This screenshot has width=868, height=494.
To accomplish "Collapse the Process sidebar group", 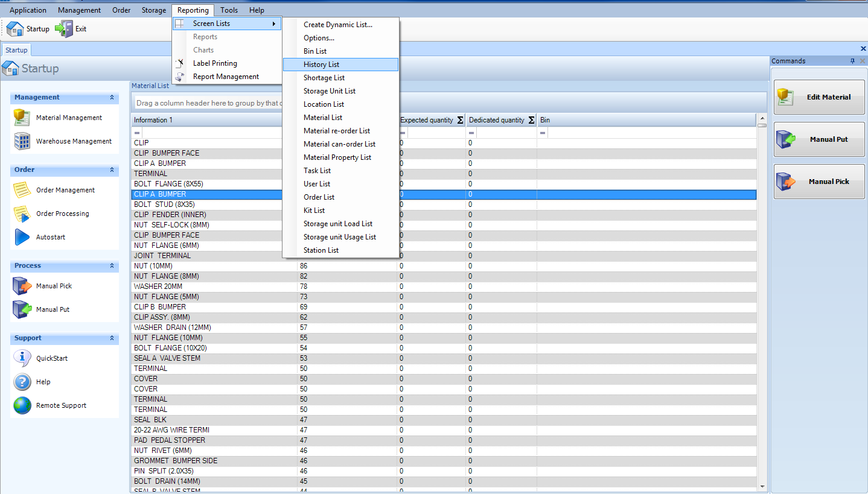I will point(112,265).
